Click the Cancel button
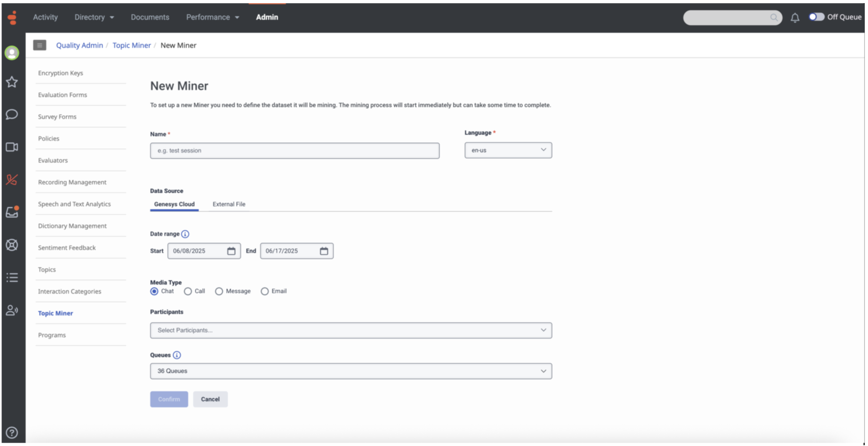 pyautogui.click(x=210, y=399)
